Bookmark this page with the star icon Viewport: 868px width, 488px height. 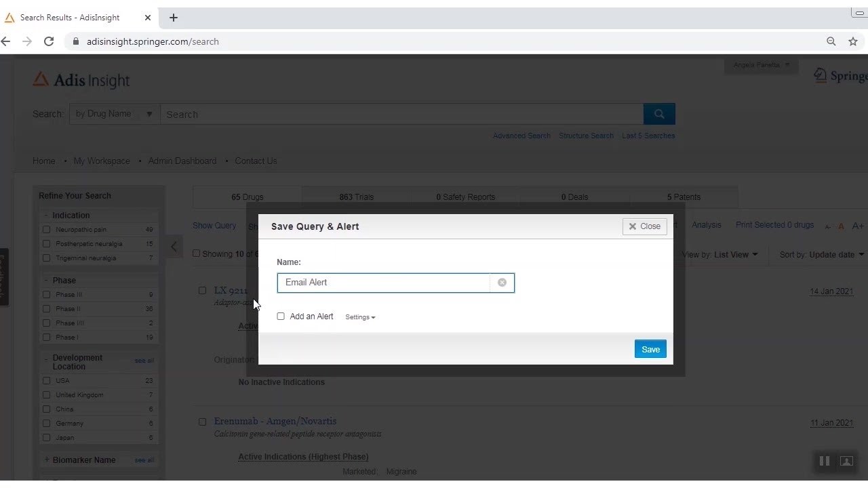853,41
